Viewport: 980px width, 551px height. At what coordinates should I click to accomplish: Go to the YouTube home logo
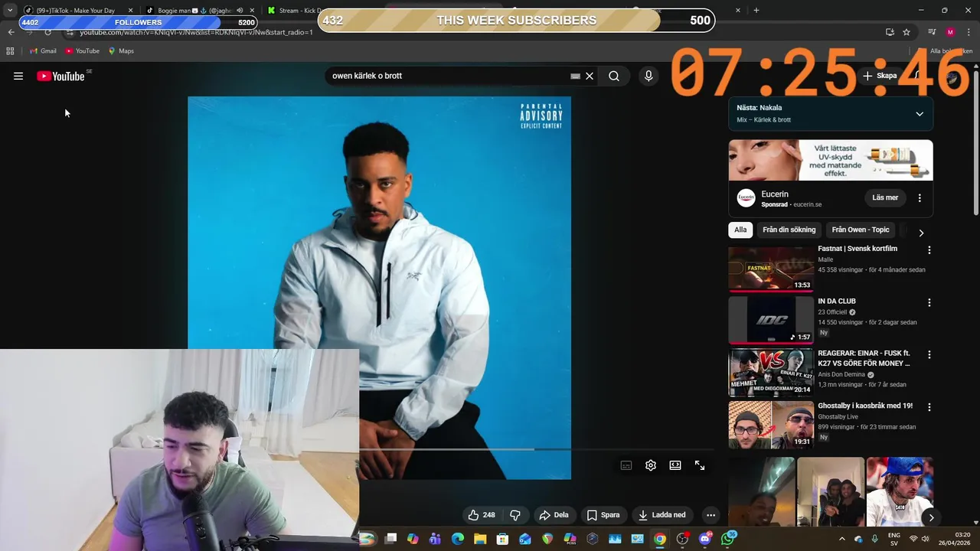pyautogui.click(x=60, y=76)
